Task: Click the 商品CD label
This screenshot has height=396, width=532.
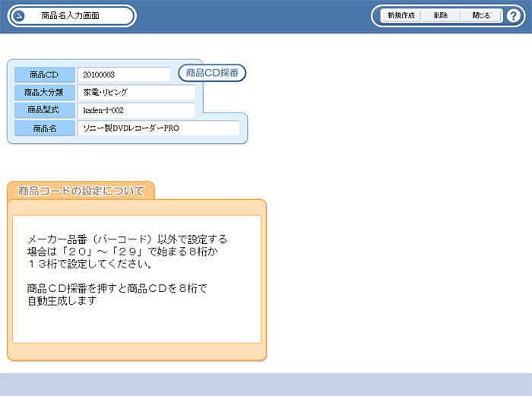Action: pos(44,74)
